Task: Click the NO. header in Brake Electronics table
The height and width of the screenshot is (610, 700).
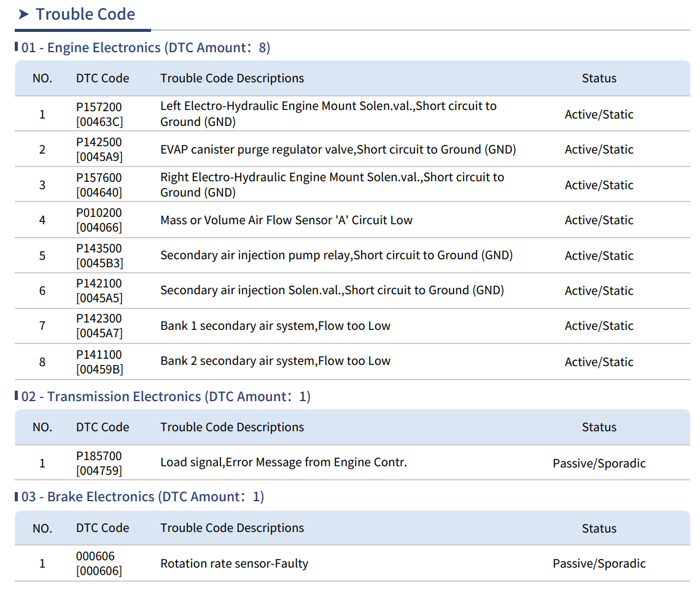Action: [x=42, y=528]
